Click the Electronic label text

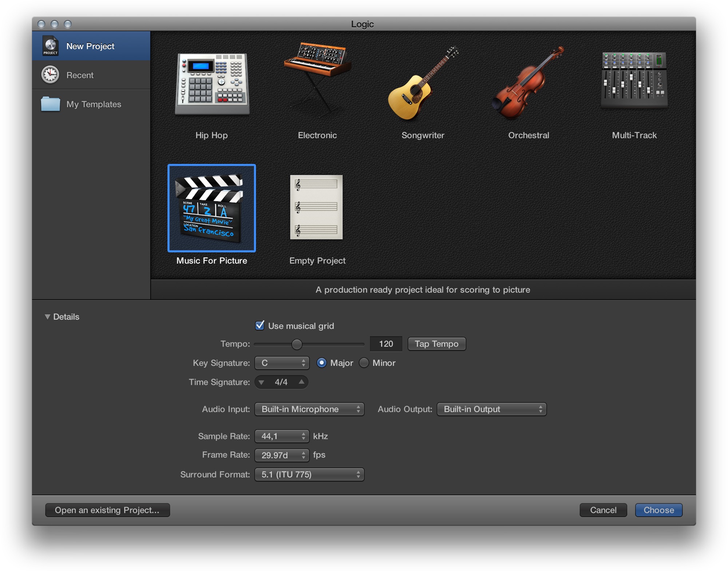point(317,135)
